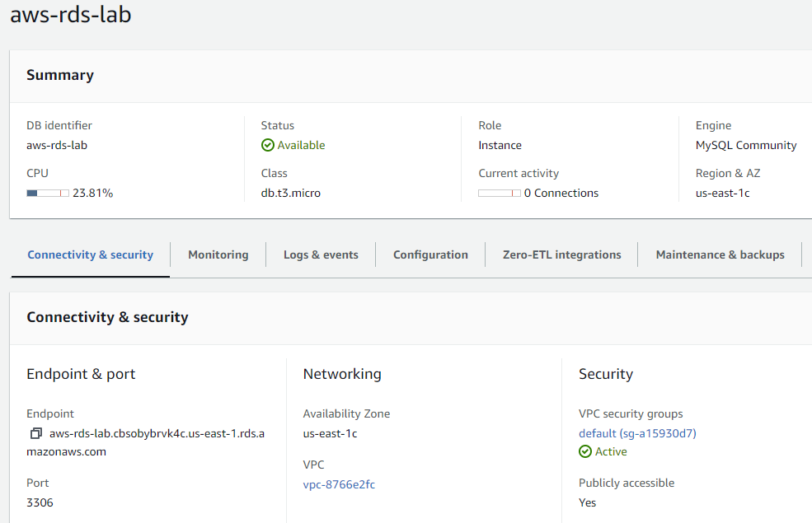Switch to the Monitoring tab
Viewport: 812px width, 523px height.
coord(218,254)
